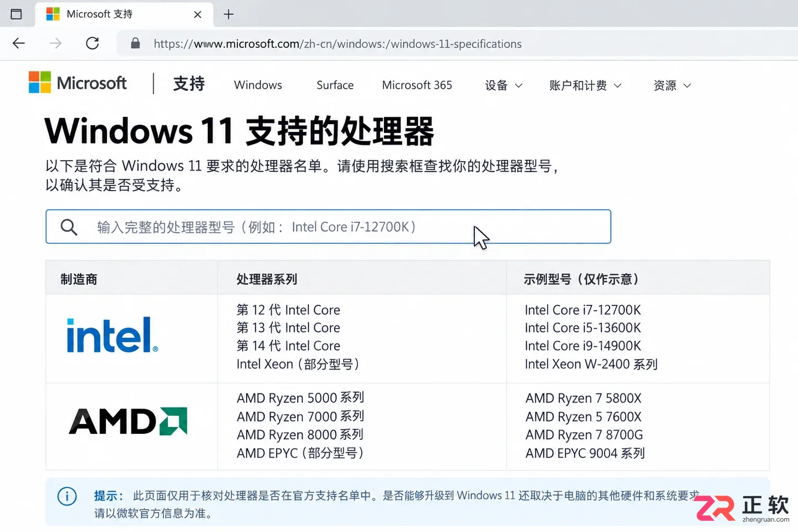
Task: Select the Intel Core i5-13600K example
Action: [x=583, y=328]
